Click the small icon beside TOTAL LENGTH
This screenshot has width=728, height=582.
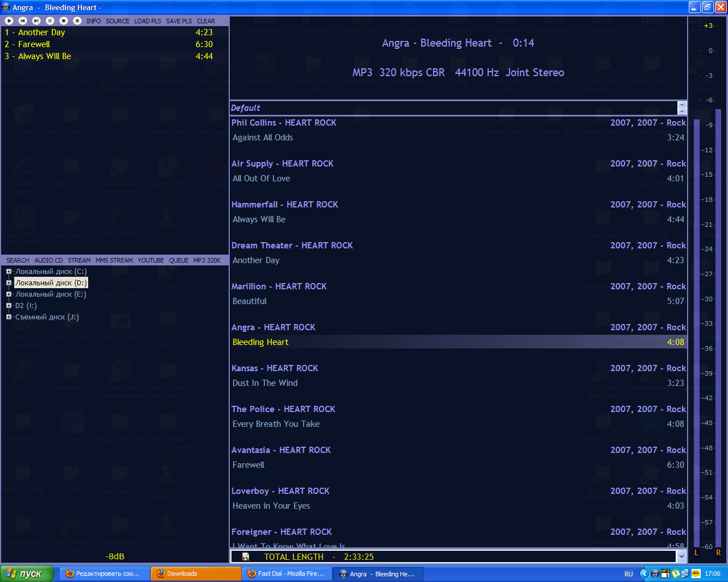pyautogui.click(x=246, y=557)
